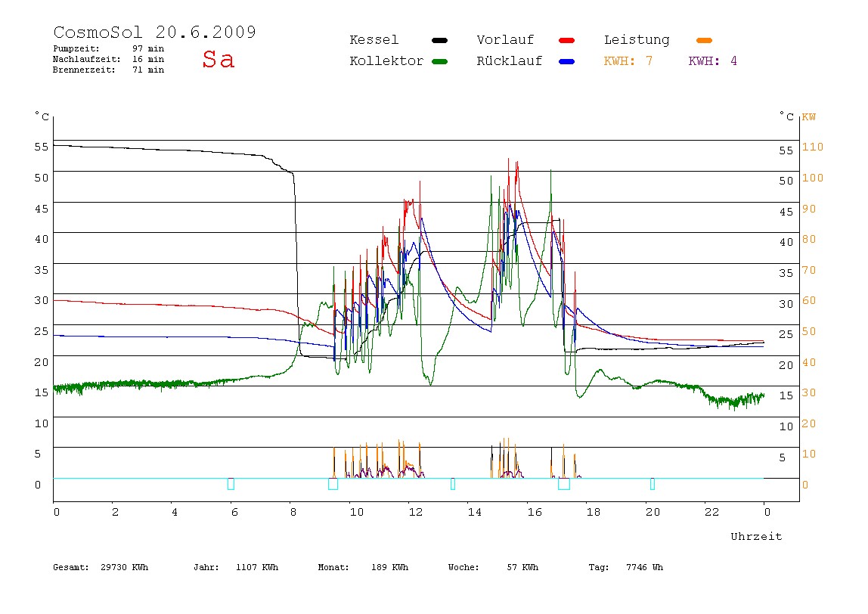Viewport: 868px width, 614px height.
Task: Click the cyan marker near hour 9.5
Action: coord(333,484)
